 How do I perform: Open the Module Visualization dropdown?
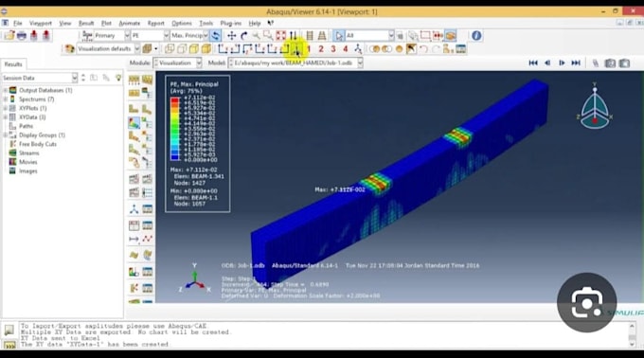tap(199, 63)
